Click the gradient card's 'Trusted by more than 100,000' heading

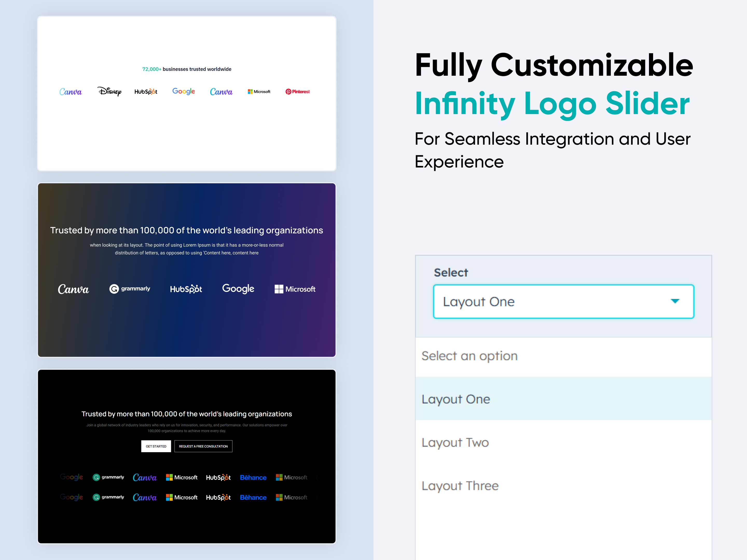[187, 230]
